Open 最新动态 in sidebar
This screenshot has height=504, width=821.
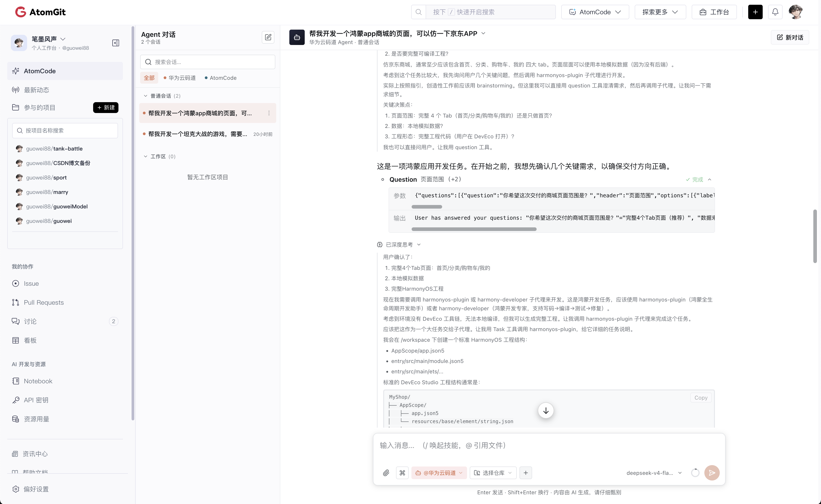65,90
